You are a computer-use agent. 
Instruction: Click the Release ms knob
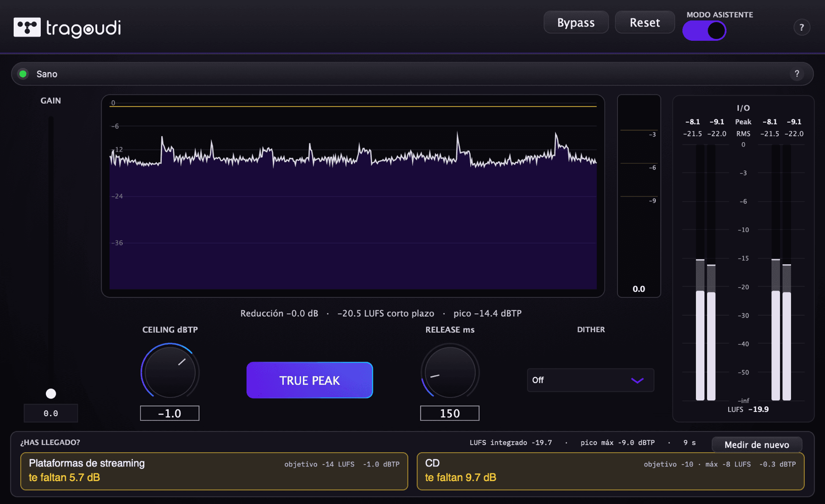point(450,372)
